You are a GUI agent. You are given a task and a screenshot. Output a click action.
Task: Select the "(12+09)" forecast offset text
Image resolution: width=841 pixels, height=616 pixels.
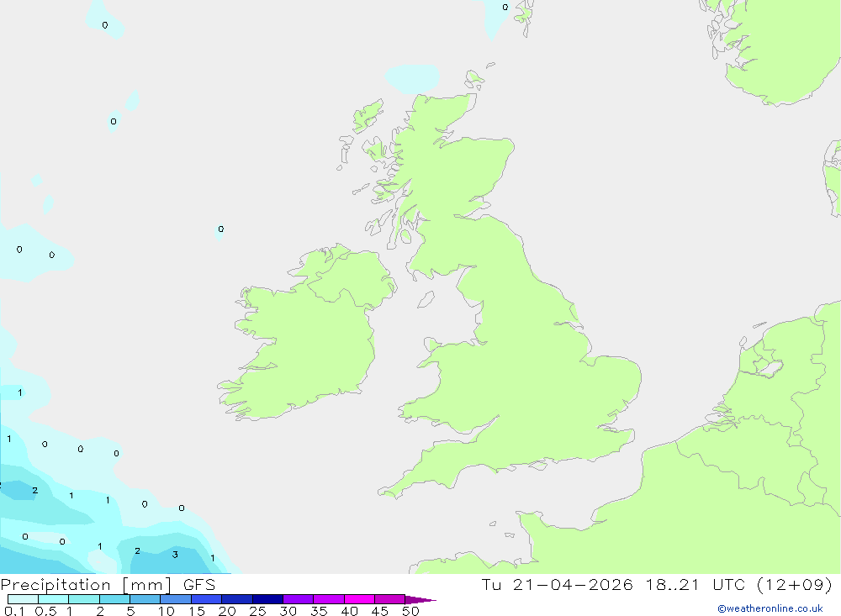[x=795, y=584]
